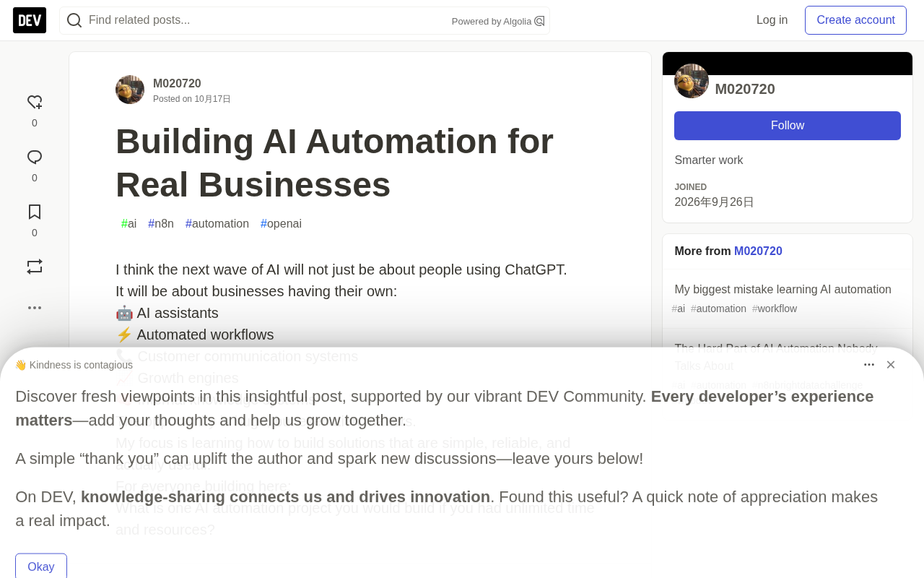The height and width of the screenshot is (578, 924).
Task: Dismiss the kindness banner with X
Action: tap(891, 365)
